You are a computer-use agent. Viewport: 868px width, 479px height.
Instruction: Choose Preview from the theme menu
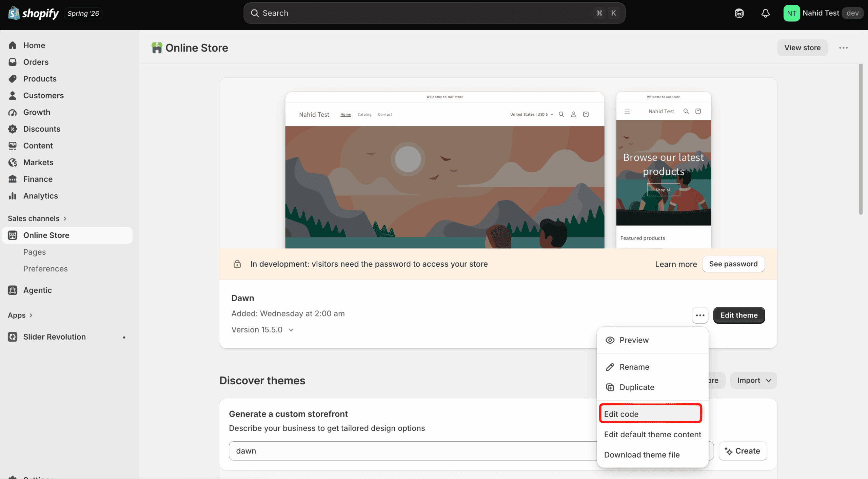coord(652,340)
